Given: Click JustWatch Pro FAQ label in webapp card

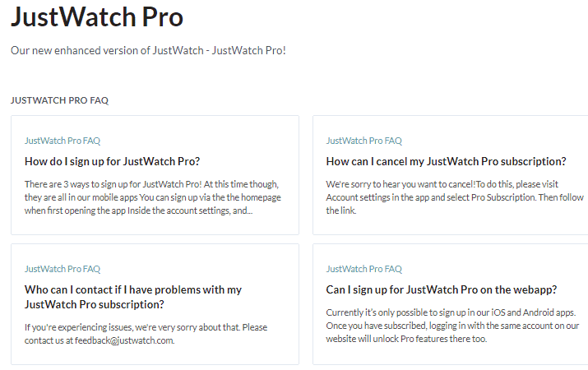Looking at the screenshot, I should (x=364, y=269).
